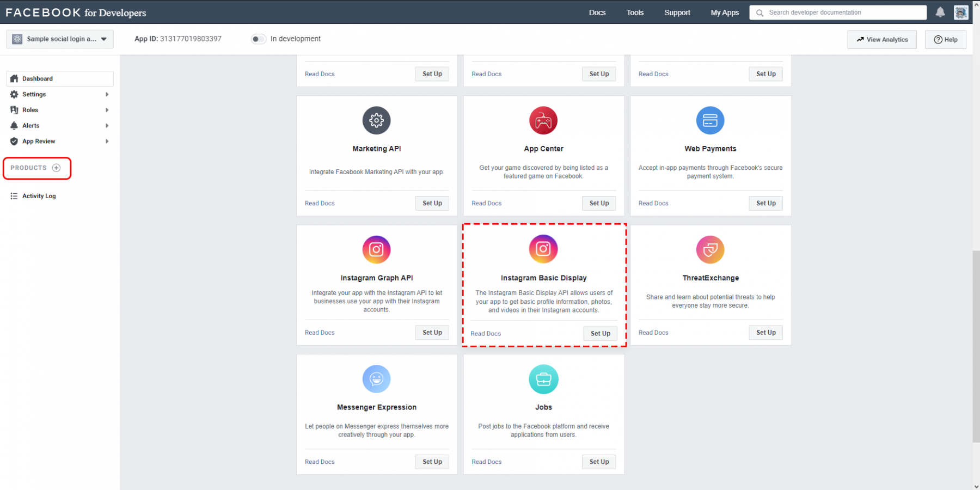
Task: Click the Alerts bell icon in sidebar
Action: pyautogui.click(x=14, y=126)
